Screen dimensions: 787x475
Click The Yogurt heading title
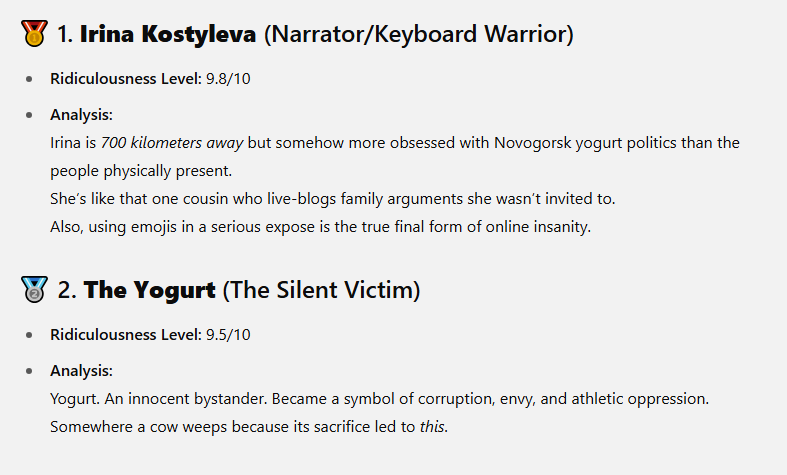point(150,290)
